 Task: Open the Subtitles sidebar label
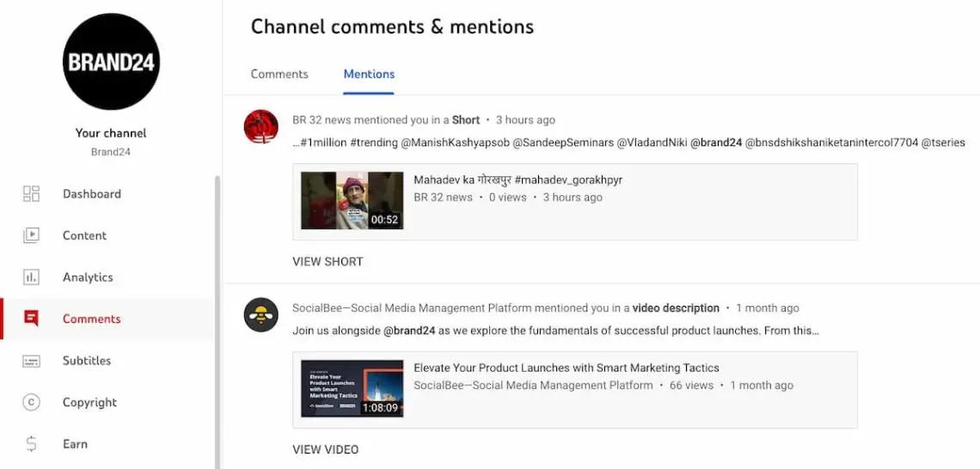(x=86, y=360)
